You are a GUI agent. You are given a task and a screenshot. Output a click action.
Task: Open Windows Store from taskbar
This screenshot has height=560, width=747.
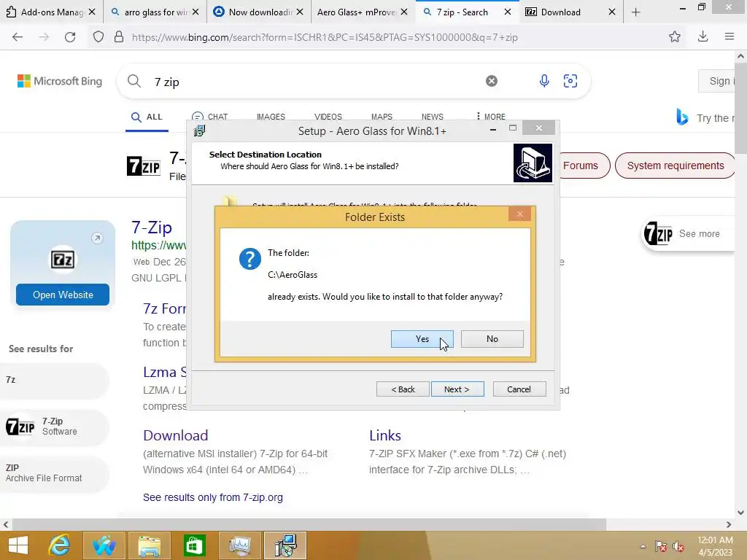194,545
